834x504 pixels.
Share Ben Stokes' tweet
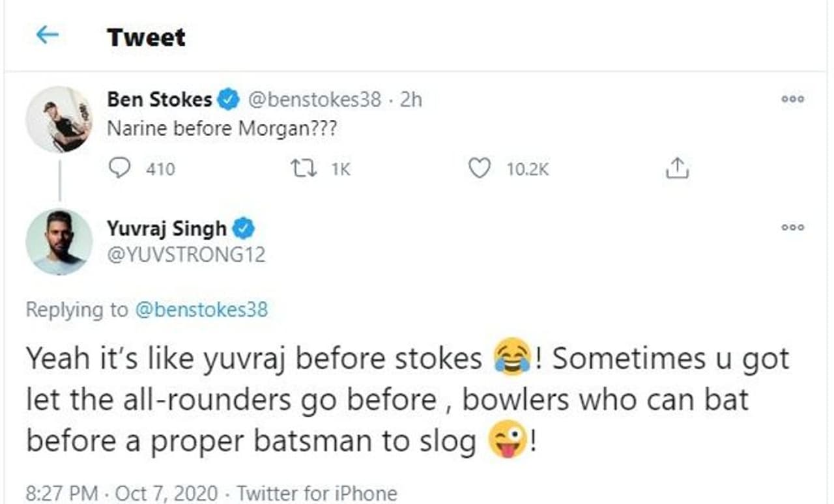pos(677,169)
